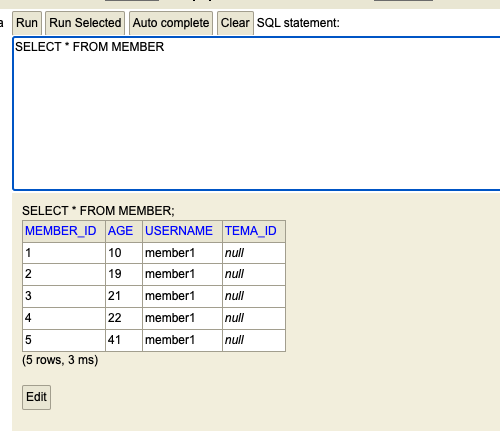
Task: Select the age cell showing 19
Action: pos(124,274)
